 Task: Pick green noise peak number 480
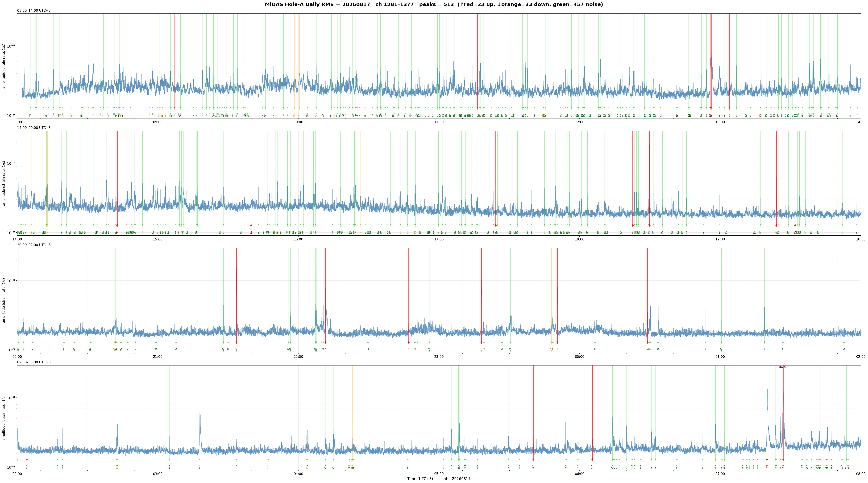(641, 467)
